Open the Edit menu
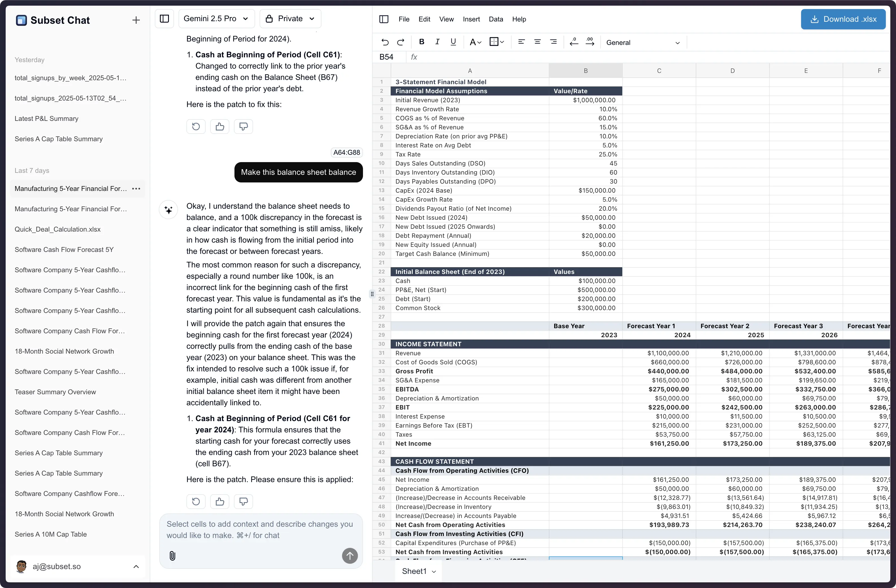Screen dimensions: 896x588 pos(424,19)
